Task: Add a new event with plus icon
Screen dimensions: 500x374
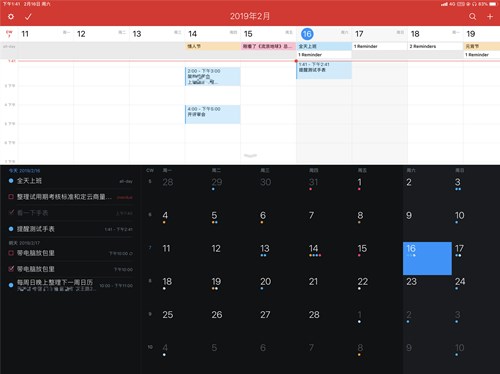Action: point(490,16)
